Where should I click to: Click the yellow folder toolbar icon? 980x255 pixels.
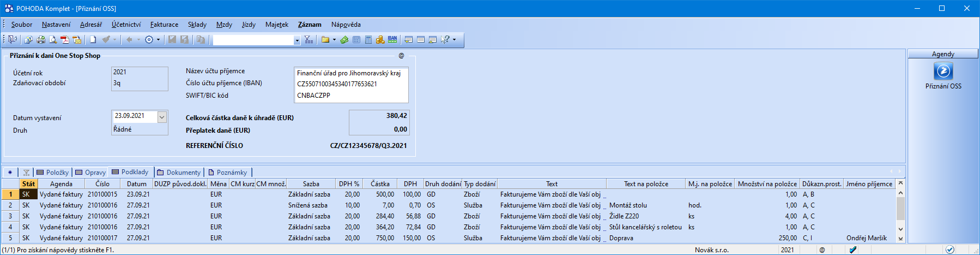[325, 39]
